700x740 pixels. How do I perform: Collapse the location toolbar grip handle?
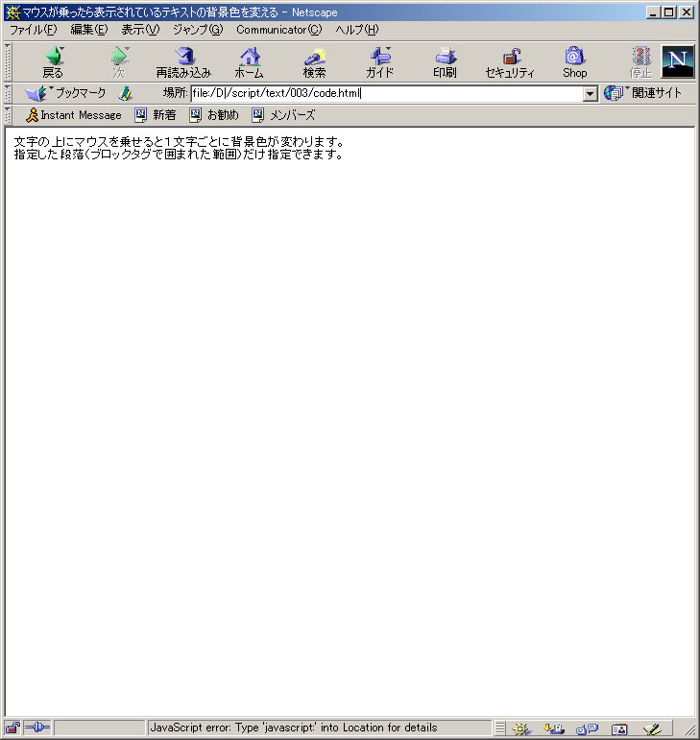coord(8,93)
